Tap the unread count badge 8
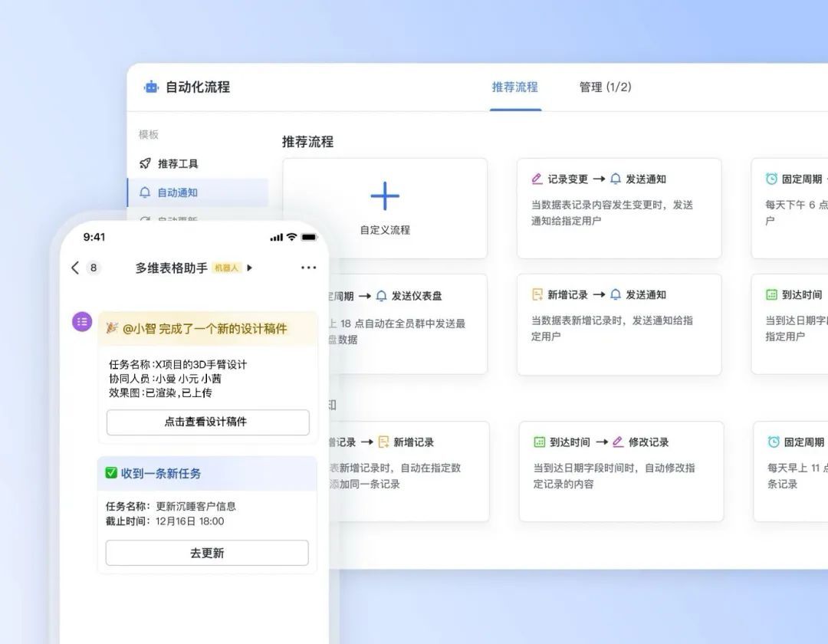 (94, 268)
